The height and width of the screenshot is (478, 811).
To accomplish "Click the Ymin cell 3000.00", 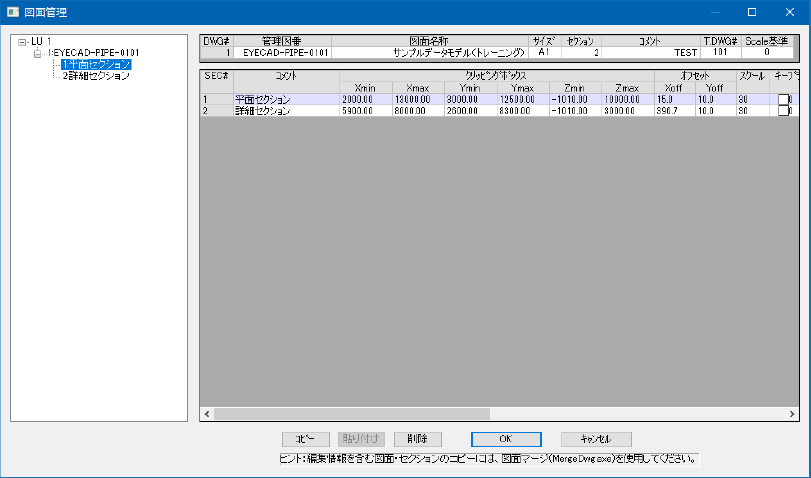I will [471, 99].
